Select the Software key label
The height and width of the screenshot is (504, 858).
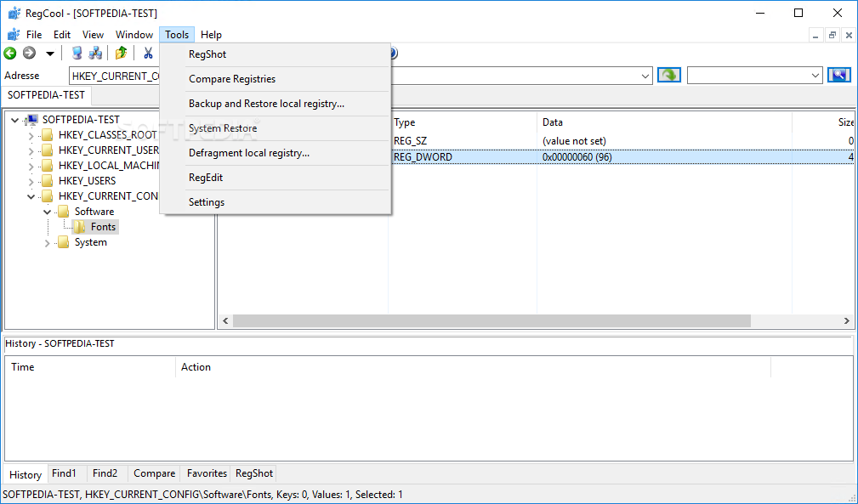click(94, 212)
